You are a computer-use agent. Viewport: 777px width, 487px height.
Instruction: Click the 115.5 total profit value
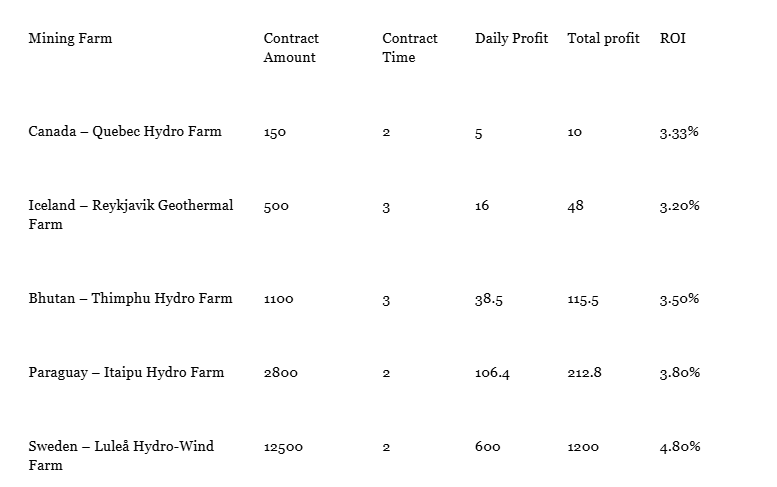(x=583, y=300)
